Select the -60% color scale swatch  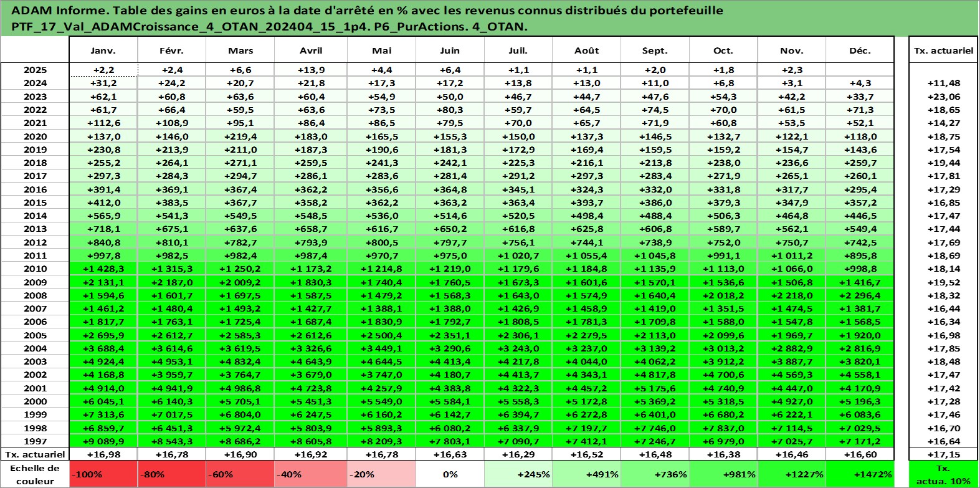click(x=240, y=474)
